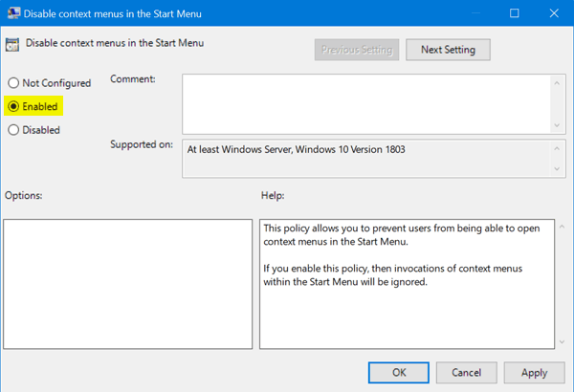Set the policy to Disabled
Screen dimensions: 574x392
pyautogui.click(x=13, y=130)
